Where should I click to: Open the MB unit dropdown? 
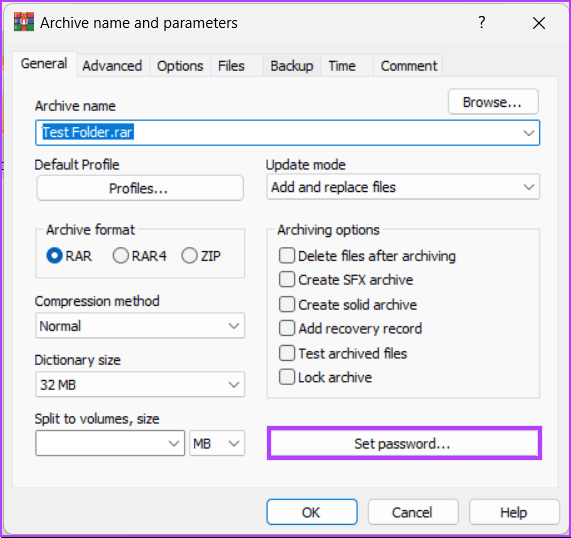[217, 443]
